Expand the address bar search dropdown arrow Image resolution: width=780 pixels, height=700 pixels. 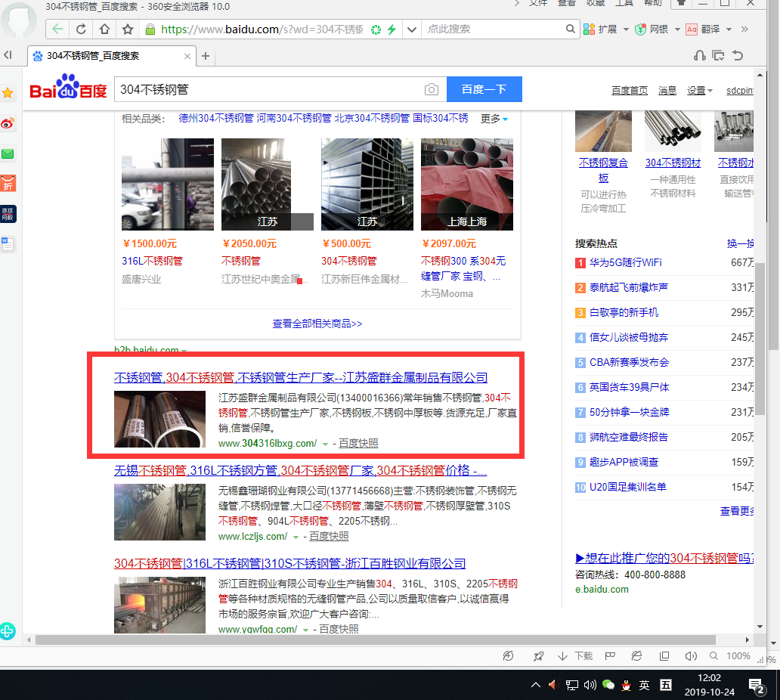[x=411, y=29]
